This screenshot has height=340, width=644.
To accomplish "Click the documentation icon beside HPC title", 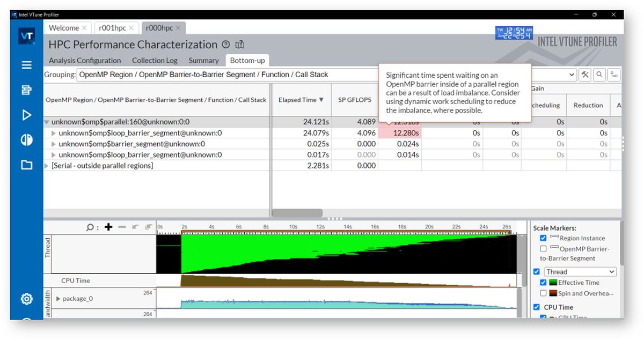I will (x=240, y=45).
